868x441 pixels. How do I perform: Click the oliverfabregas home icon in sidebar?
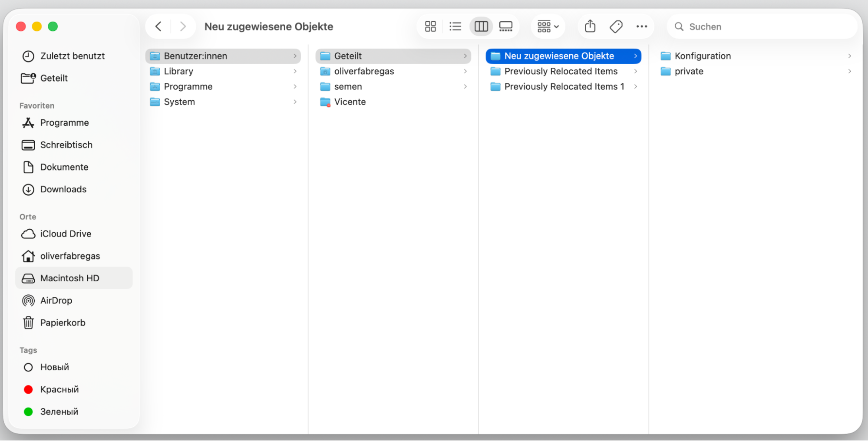(x=28, y=256)
